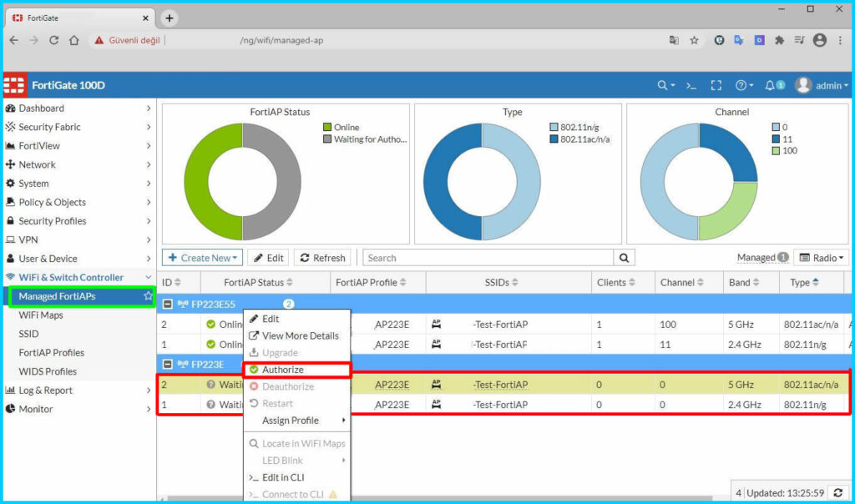Choose Edit in CLI

click(x=296, y=477)
